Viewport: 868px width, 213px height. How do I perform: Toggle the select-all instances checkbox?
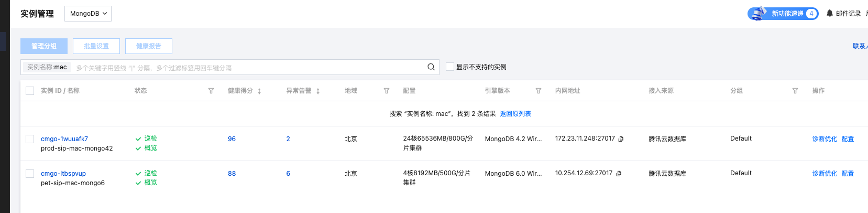(30, 91)
